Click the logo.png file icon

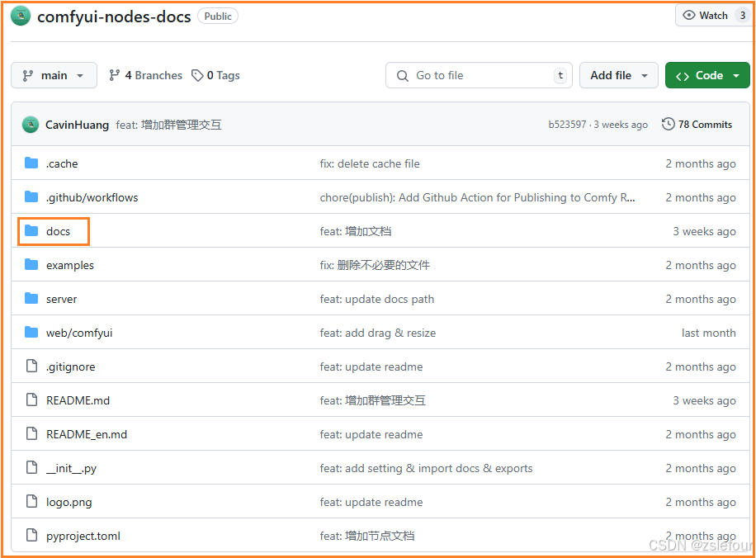32,502
